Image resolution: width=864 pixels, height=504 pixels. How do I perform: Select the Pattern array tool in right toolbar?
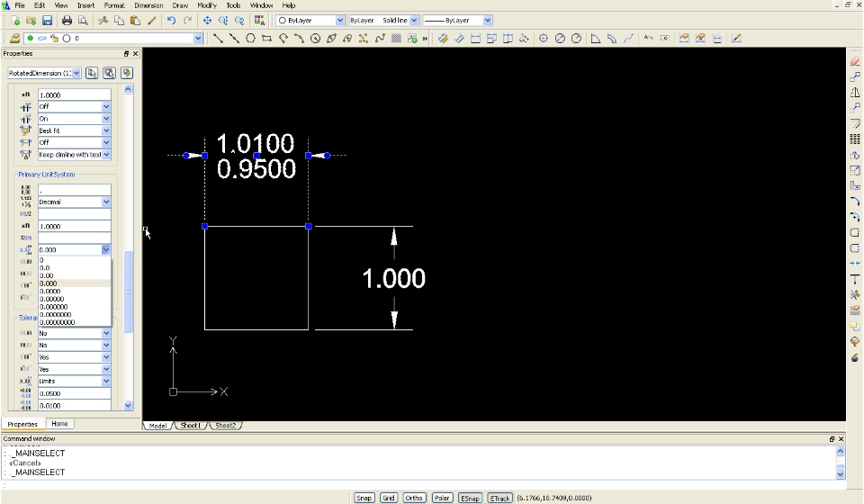[x=855, y=139]
